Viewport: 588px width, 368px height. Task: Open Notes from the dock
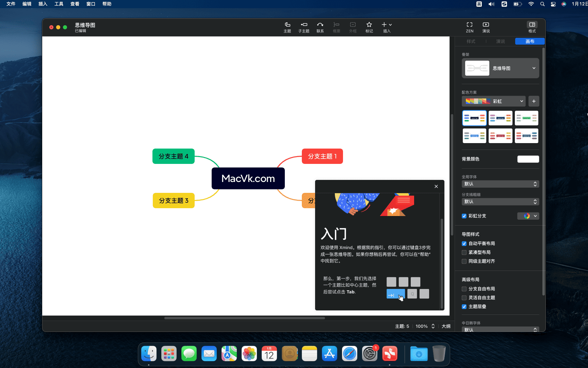point(309,354)
